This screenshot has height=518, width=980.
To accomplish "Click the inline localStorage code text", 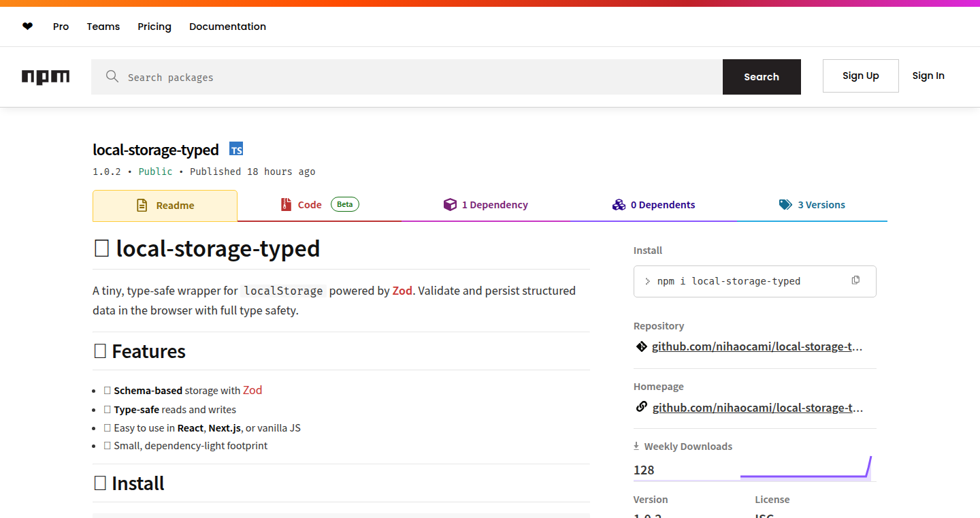I will coord(284,291).
